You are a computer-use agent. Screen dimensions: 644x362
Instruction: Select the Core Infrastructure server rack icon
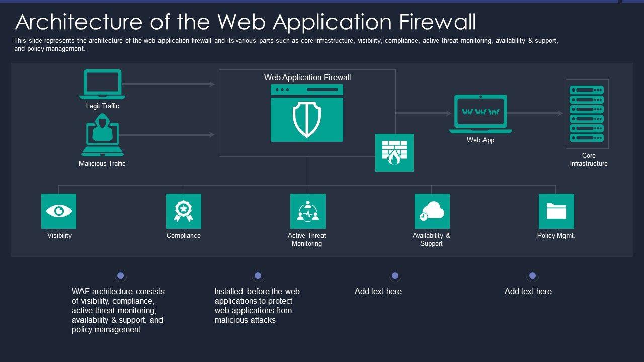click(587, 114)
